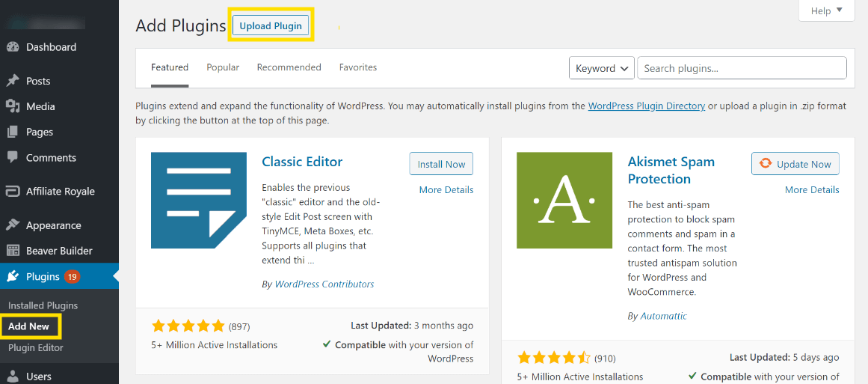Click the Dashboard gauge icon
Image resolution: width=868 pixels, height=384 pixels.
click(13, 47)
